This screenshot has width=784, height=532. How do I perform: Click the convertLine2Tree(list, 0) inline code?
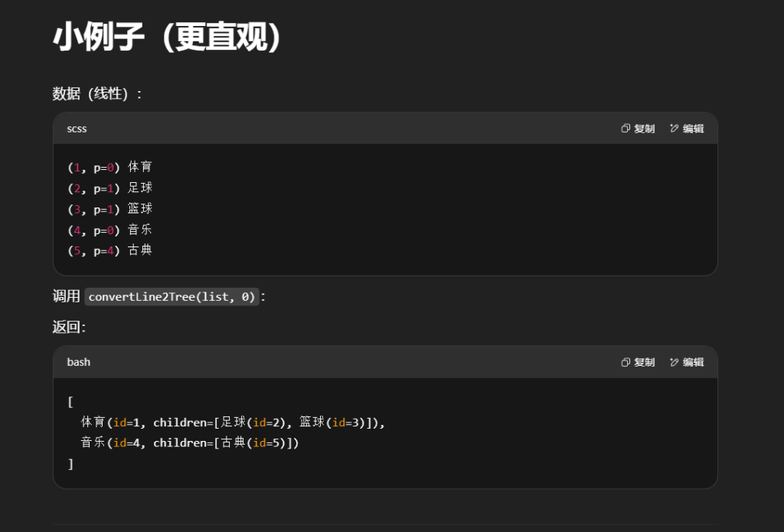pos(171,296)
